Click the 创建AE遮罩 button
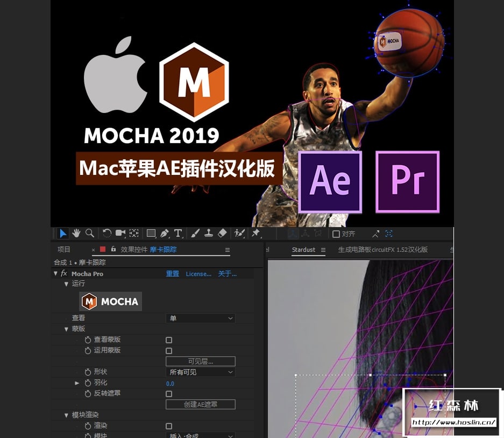This screenshot has height=438, width=504. coord(201,405)
